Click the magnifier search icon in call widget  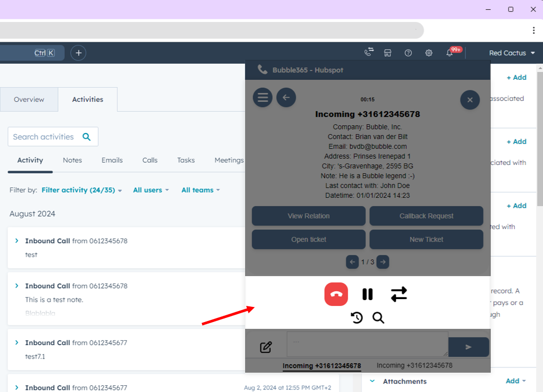pos(378,317)
